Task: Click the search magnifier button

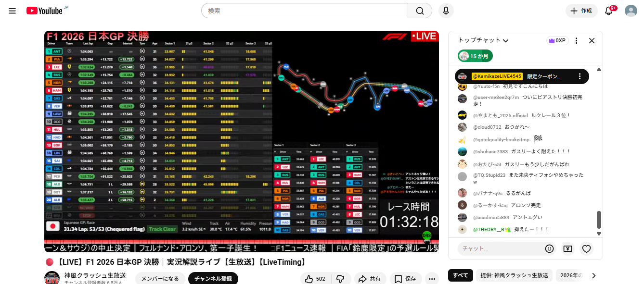Action: (x=420, y=11)
